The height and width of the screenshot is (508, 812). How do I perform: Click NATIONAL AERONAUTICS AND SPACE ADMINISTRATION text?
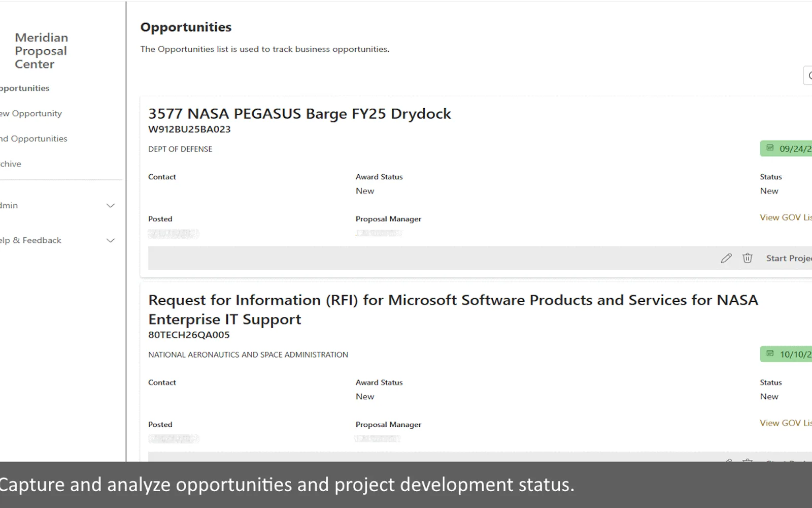pos(248,355)
